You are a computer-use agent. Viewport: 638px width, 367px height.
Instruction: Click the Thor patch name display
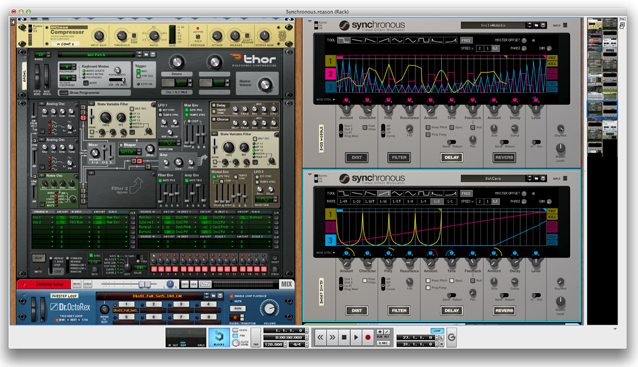pyautogui.click(x=96, y=55)
